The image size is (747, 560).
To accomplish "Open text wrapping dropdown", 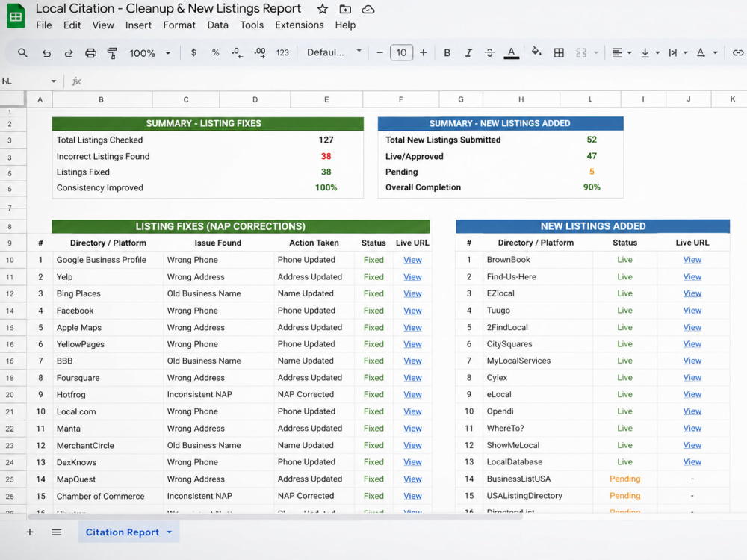I will [678, 52].
